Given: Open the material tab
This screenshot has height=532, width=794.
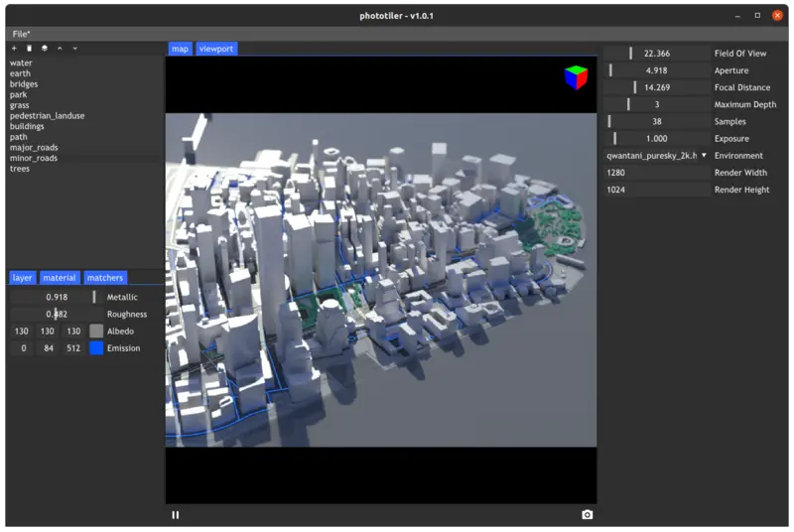Looking at the screenshot, I should (60, 277).
